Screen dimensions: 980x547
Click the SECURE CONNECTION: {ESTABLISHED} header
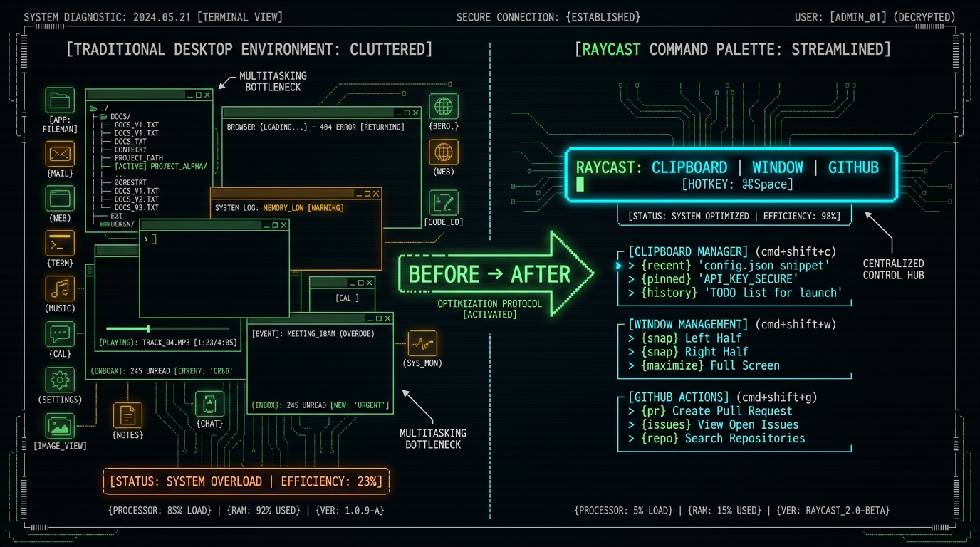[x=548, y=17]
